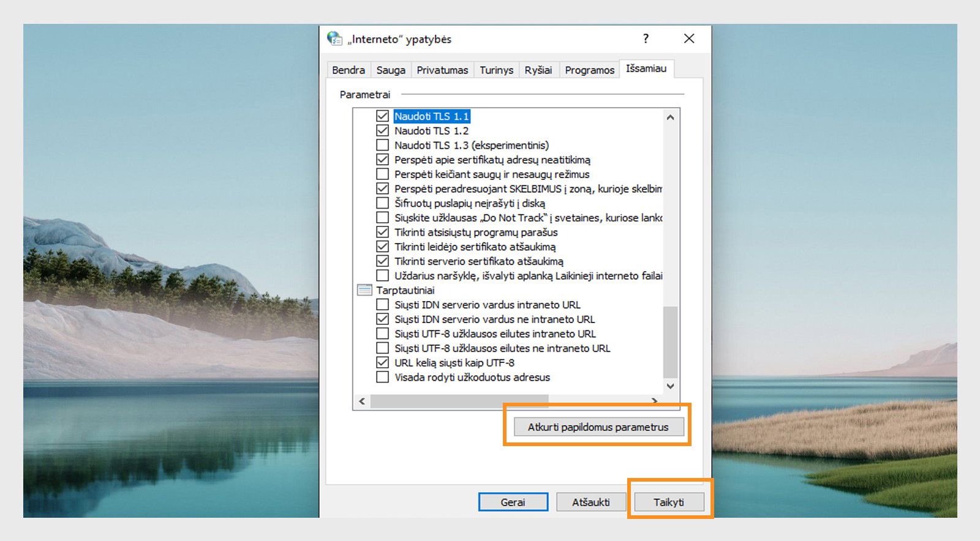Screen dimensions: 980x541
Task: Select the Programos tab
Action: [x=589, y=70]
